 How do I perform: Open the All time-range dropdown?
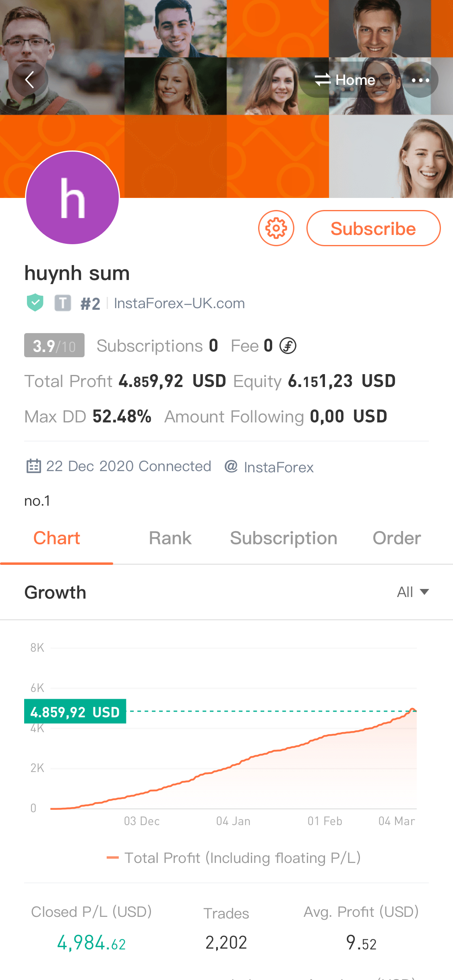pyautogui.click(x=413, y=592)
